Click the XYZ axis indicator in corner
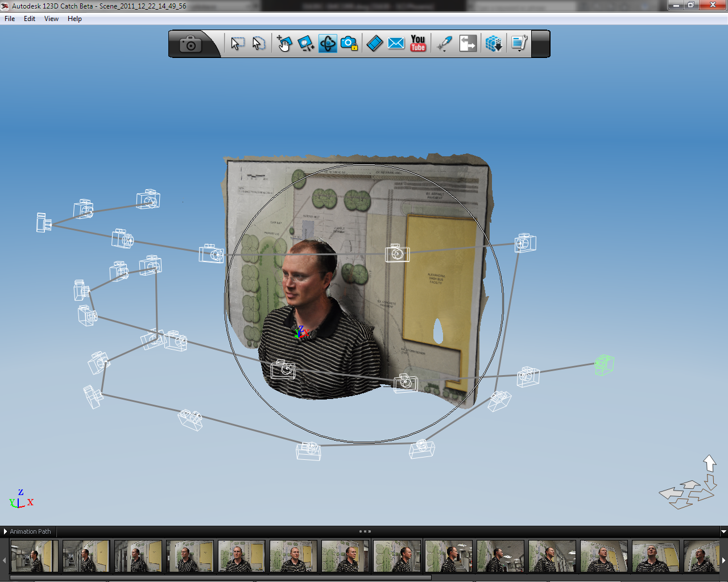Image resolution: width=728 pixels, height=582 pixels. [22, 499]
